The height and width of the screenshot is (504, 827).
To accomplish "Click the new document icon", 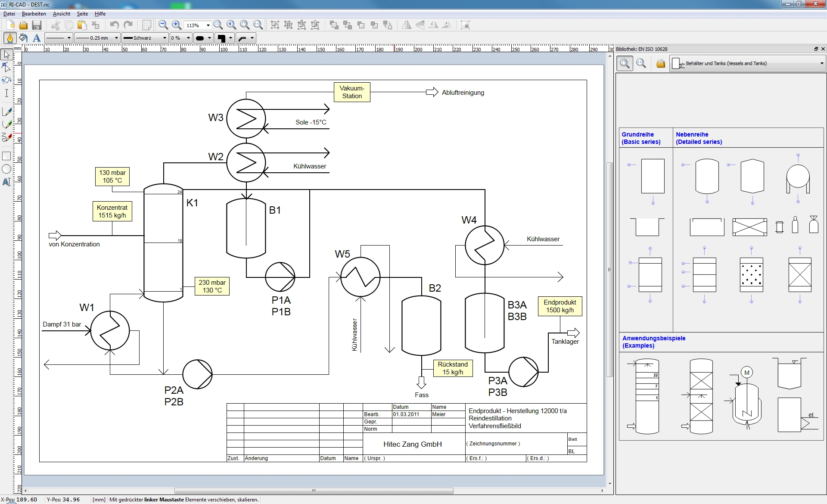I will click(x=10, y=25).
